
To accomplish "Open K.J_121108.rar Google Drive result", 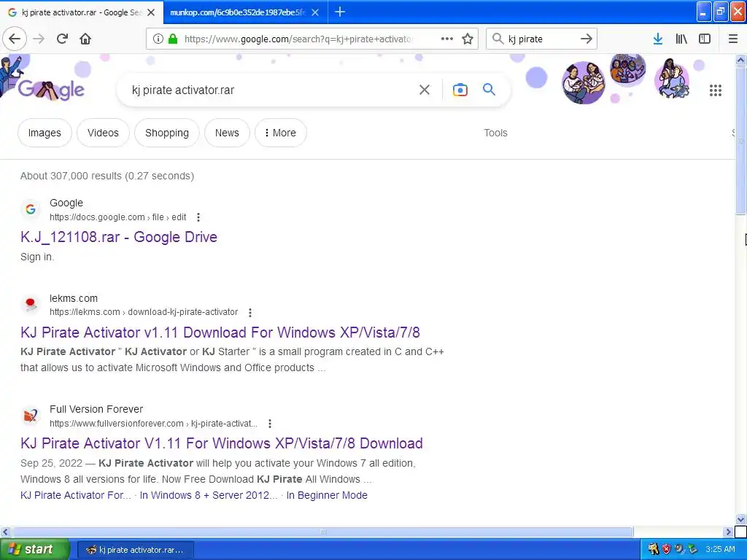I will tap(119, 237).
